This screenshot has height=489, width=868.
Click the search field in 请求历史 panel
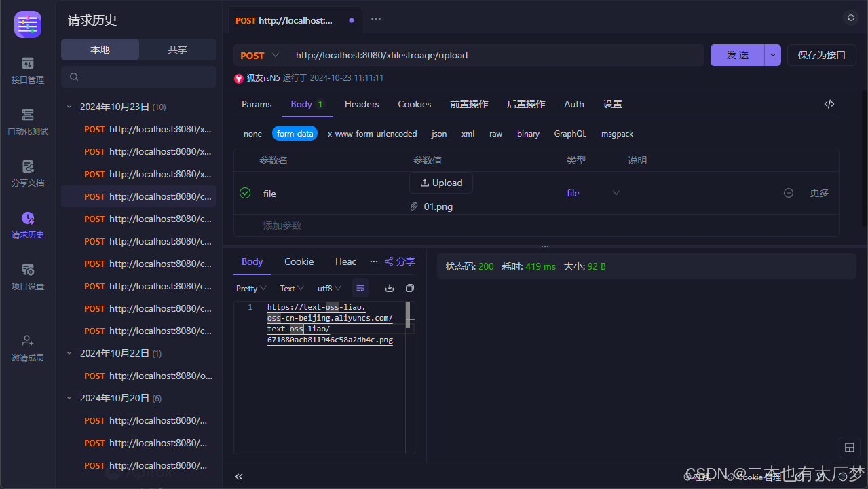tap(138, 77)
